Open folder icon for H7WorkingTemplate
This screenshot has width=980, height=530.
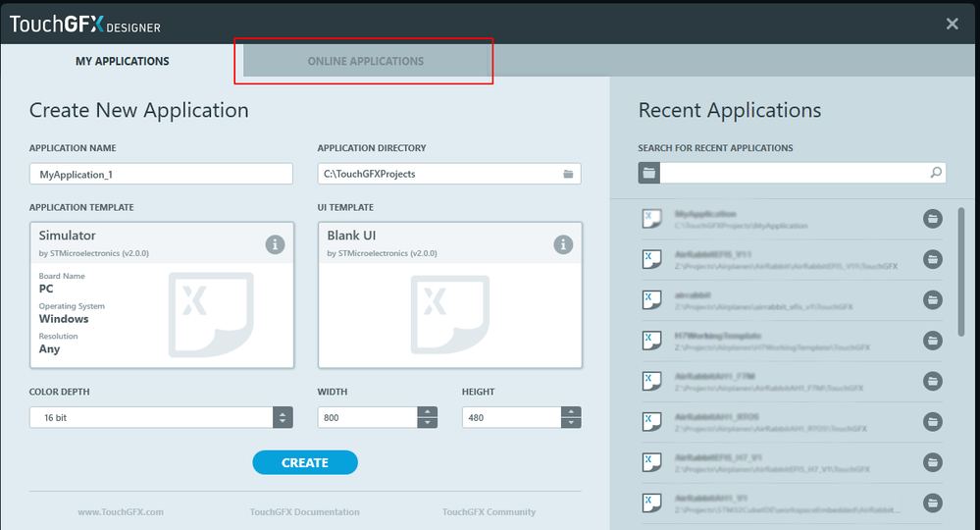pyautogui.click(x=933, y=341)
